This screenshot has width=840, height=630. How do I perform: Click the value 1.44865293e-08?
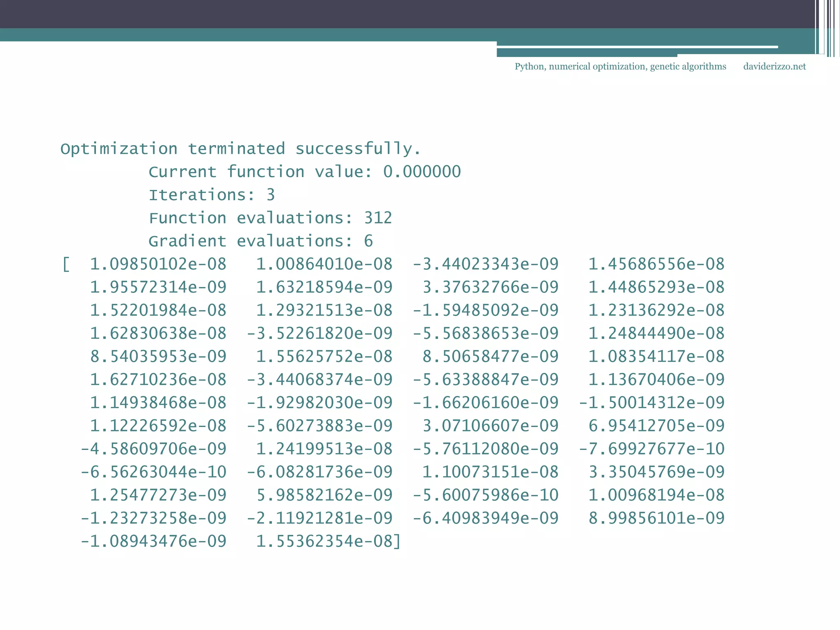657,287
